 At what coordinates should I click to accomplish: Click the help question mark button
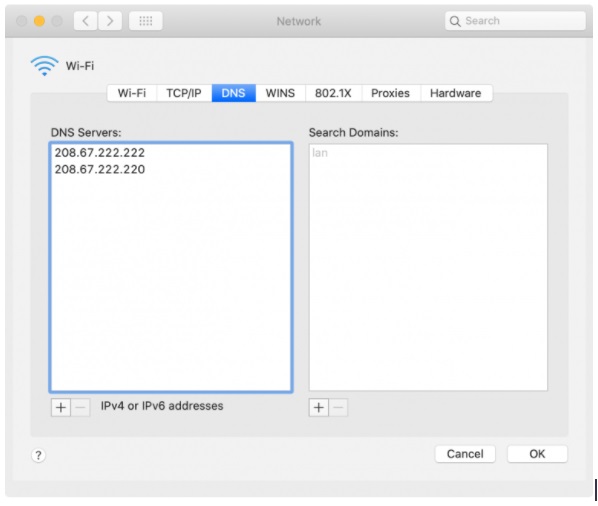[38, 455]
